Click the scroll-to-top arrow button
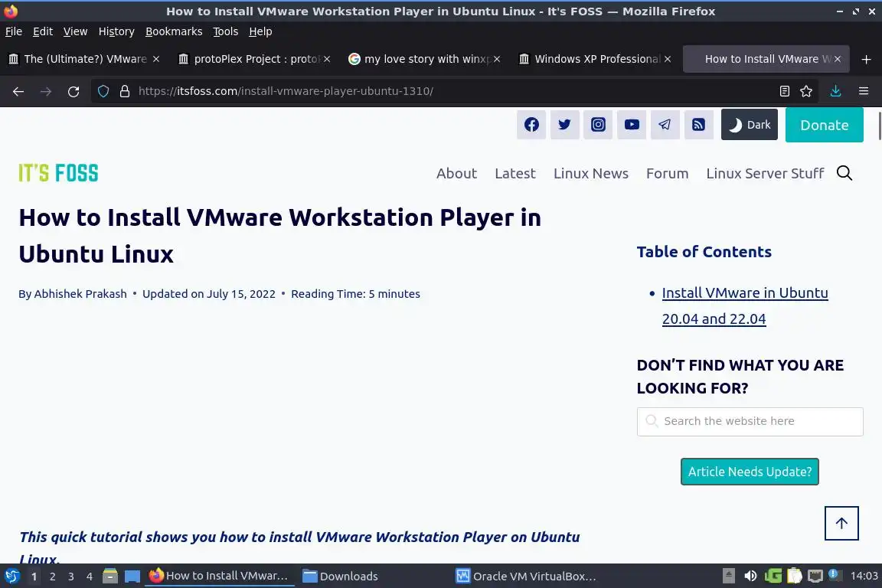This screenshot has width=882, height=588. point(841,523)
